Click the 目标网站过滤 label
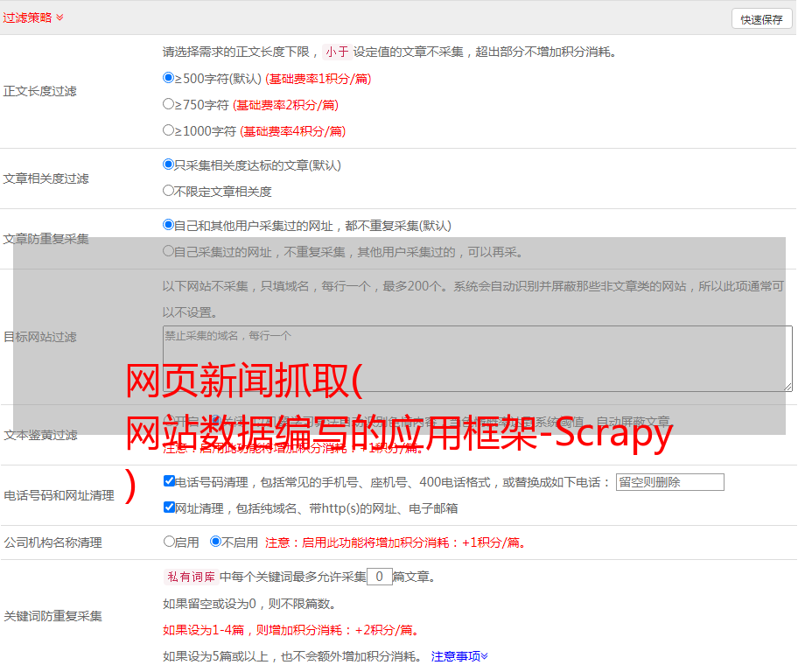 39,337
